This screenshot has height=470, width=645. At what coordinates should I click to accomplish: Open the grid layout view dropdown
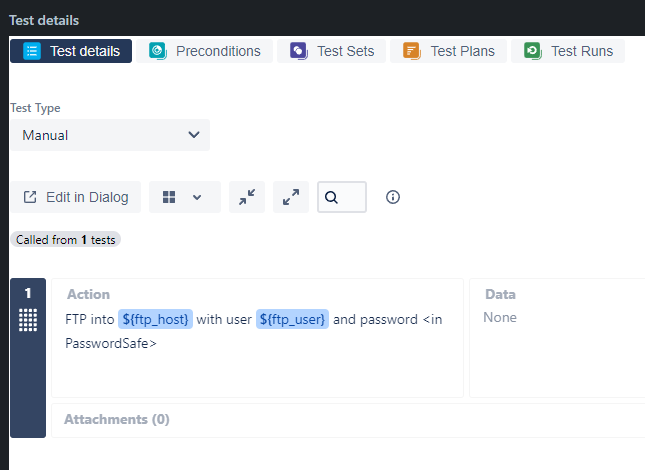tap(185, 197)
